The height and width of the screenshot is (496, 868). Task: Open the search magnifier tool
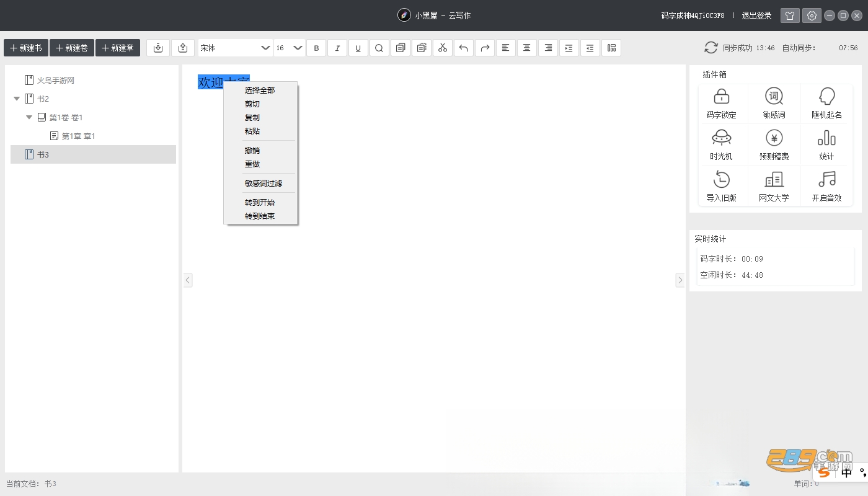click(379, 48)
